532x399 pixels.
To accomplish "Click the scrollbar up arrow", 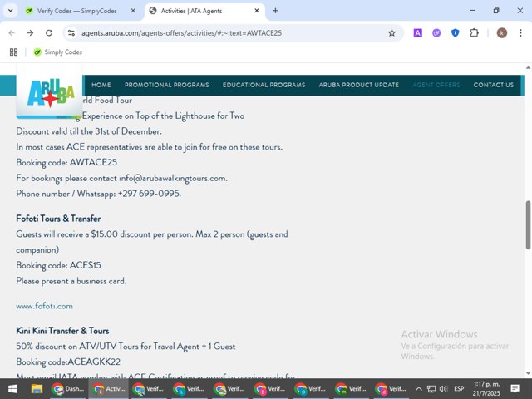I will tap(529, 68).
